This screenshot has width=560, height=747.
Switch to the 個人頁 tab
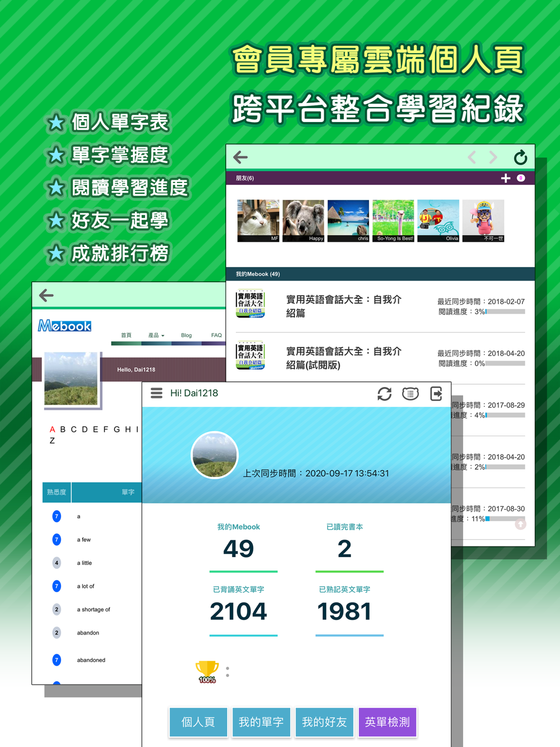198,722
